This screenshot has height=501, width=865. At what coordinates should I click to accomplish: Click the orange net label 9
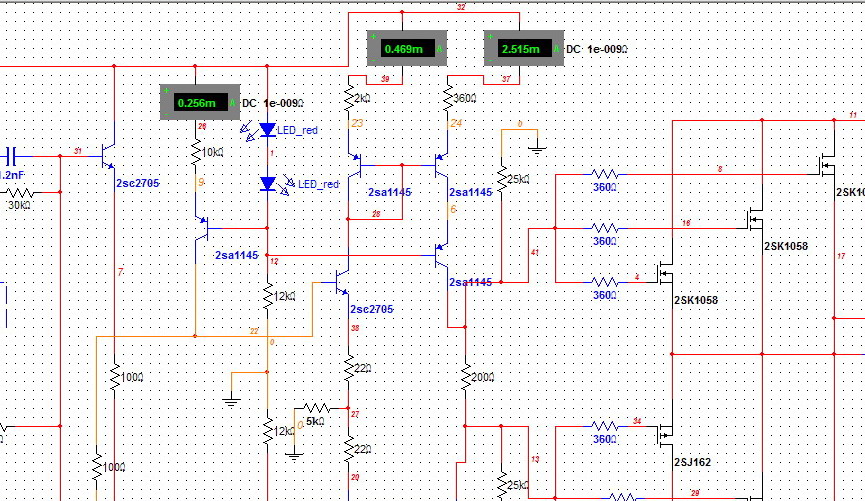coord(201,182)
